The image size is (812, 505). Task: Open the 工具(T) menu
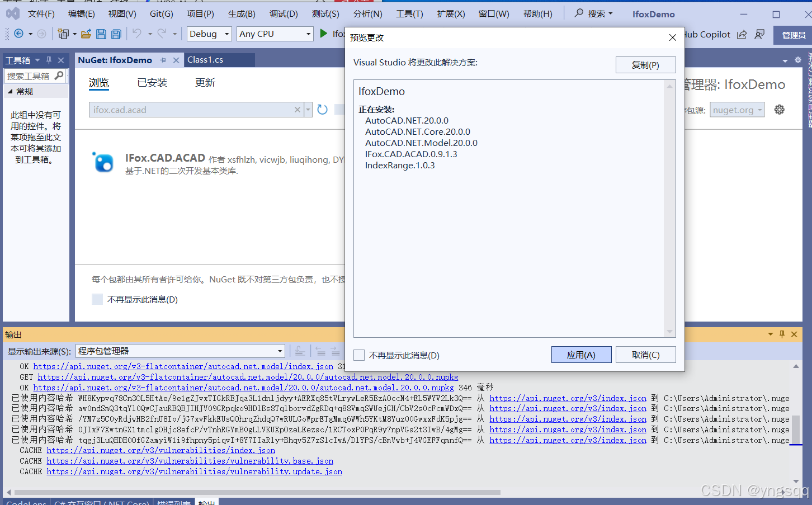[409, 14]
